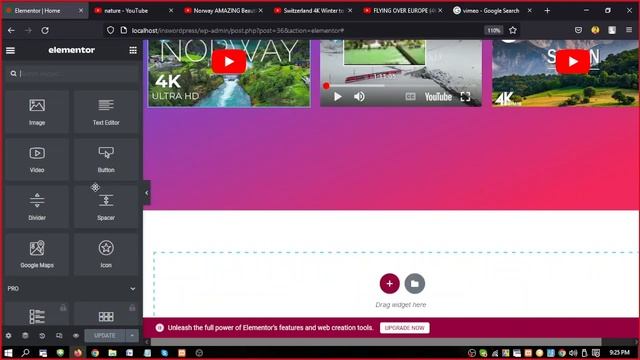Click the locked Pro list widget
640x360 pixels.
[37, 314]
